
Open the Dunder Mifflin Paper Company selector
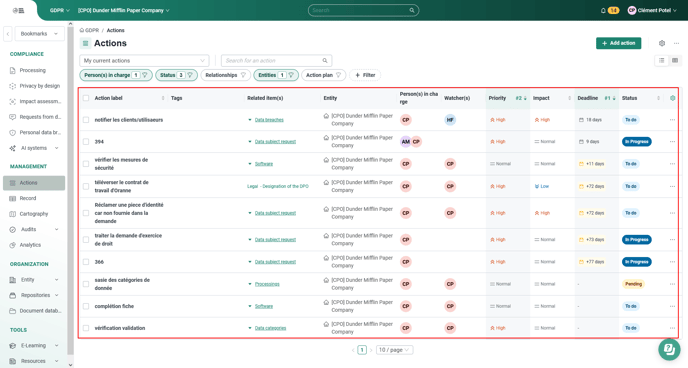[x=124, y=11]
